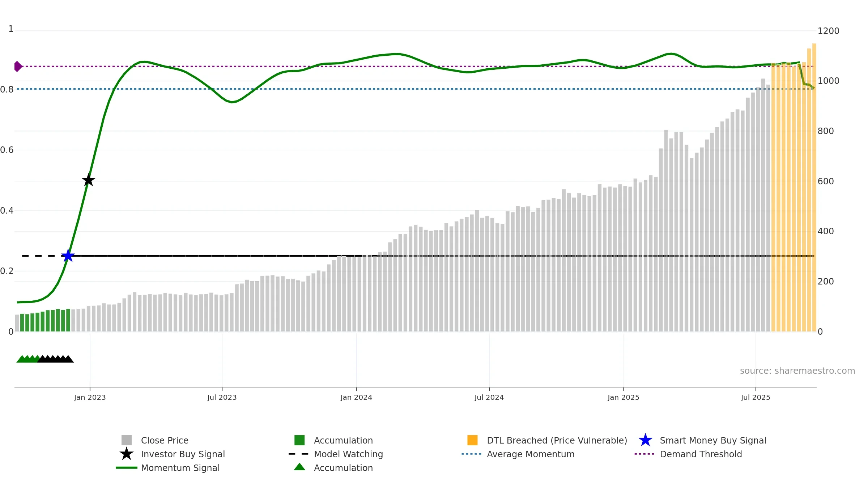This screenshot has height=488, width=868.
Task: Click the orange DTL Breached legend swatch
Action: point(472,440)
